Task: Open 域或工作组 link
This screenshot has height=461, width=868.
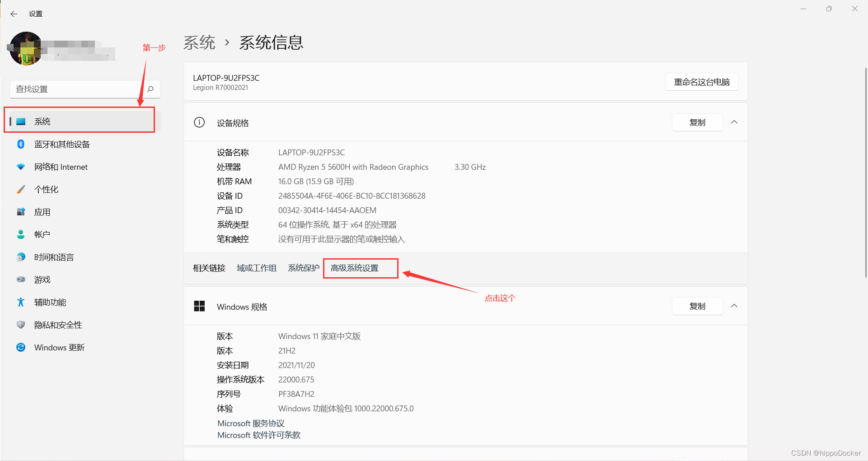Action: point(257,268)
